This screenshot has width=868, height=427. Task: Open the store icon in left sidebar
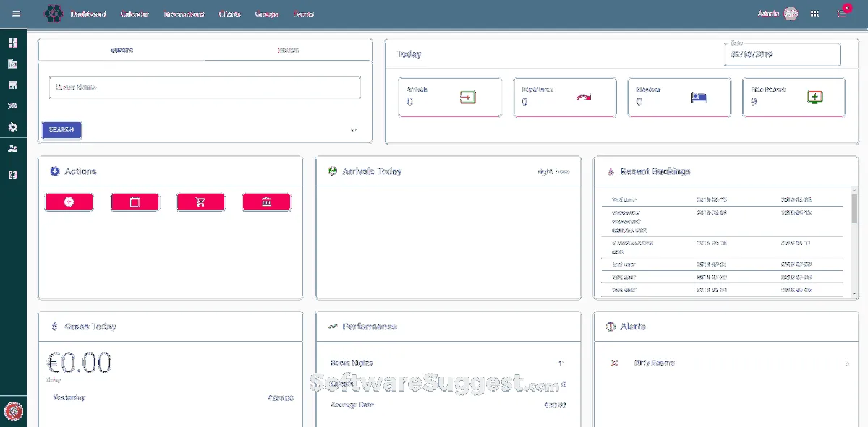point(12,85)
